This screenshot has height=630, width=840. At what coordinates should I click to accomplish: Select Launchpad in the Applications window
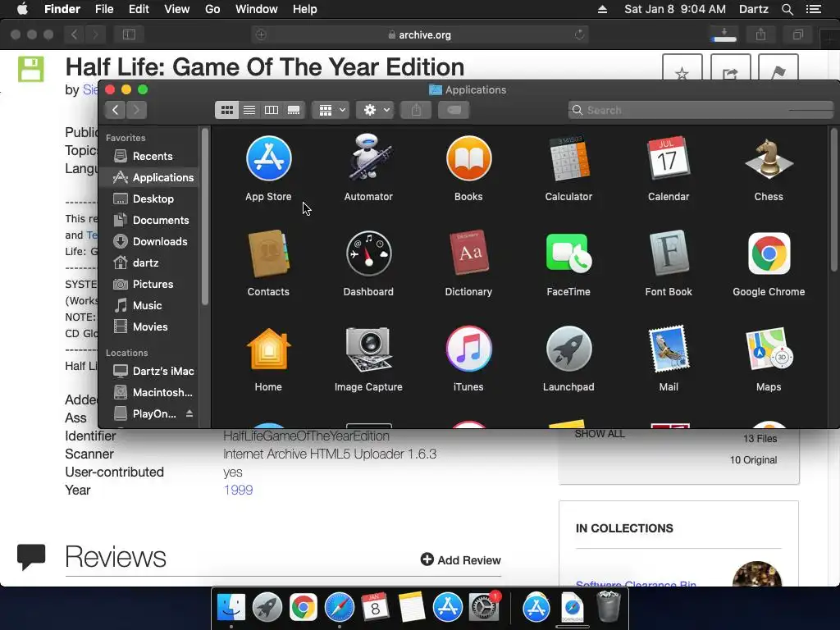coord(568,349)
